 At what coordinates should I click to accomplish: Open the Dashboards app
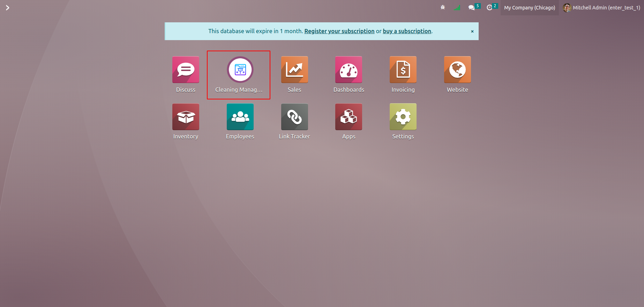coord(349,70)
